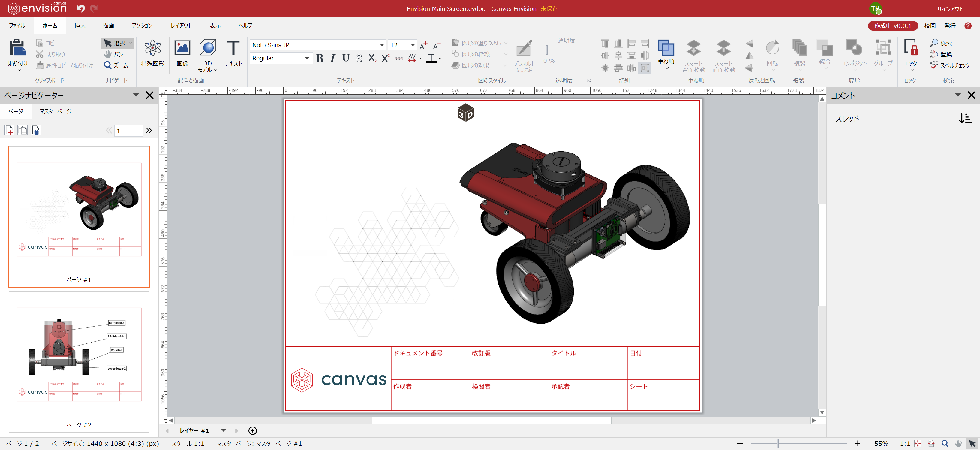Image resolution: width=980 pixels, height=450 pixels.
Task: Toggle Strikethrough text formatting
Action: click(359, 58)
